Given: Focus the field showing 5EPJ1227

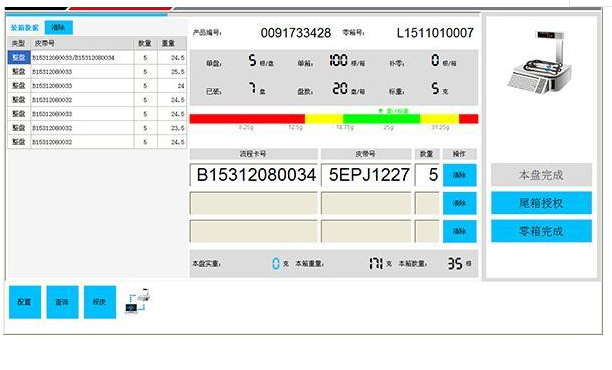Looking at the screenshot, I should click(x=366, y=175).
